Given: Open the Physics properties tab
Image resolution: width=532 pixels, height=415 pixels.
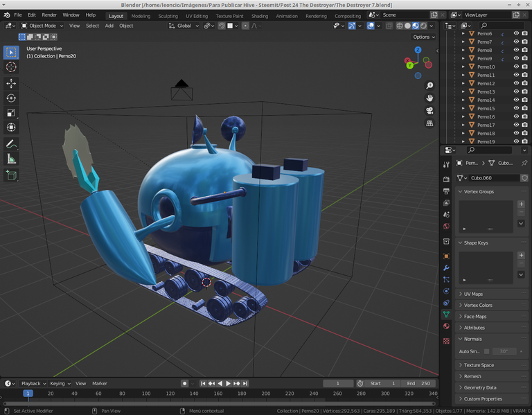Looking at the screenshot, I should click(x=446, y=291).
